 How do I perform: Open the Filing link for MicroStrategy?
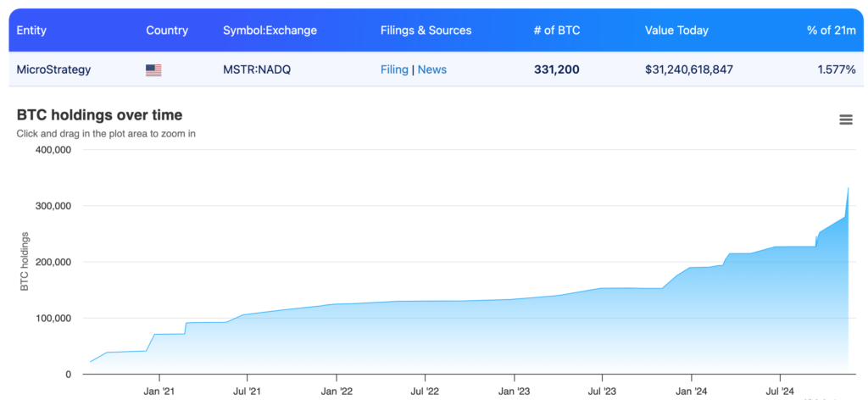[x=394, y=69]
